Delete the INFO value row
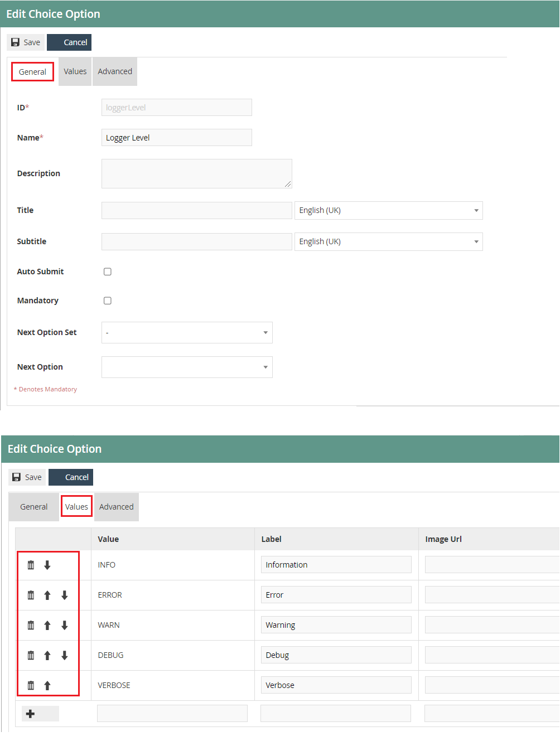560x746 pixels. coord(31,564)
